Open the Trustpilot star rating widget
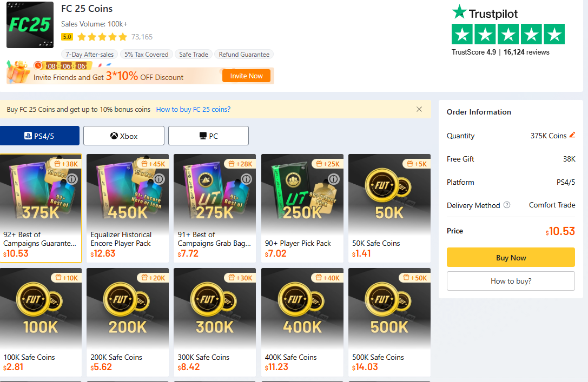588x382 pixels. click(508, 34)
